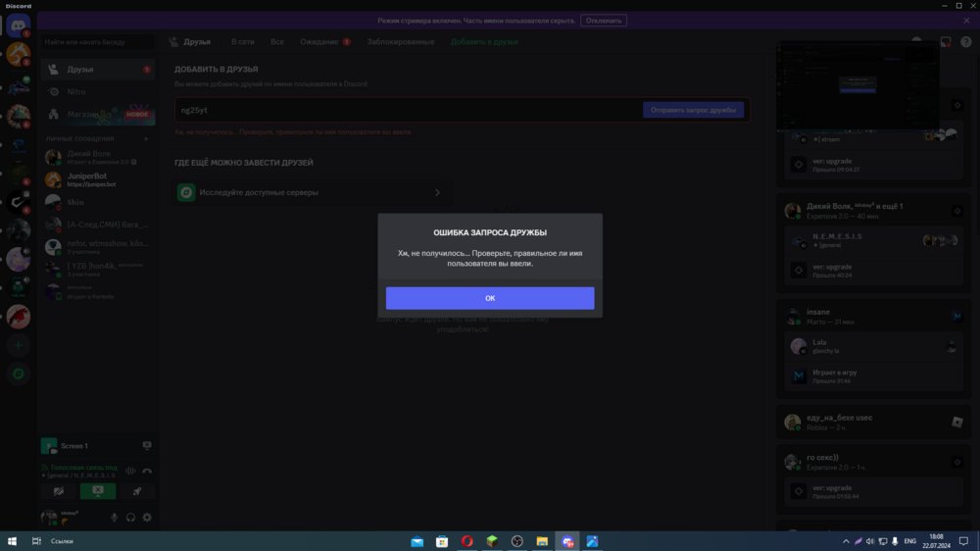Open the Inbox icon in header
Viewport: 980px width, 551px height.
pos(946,42)
